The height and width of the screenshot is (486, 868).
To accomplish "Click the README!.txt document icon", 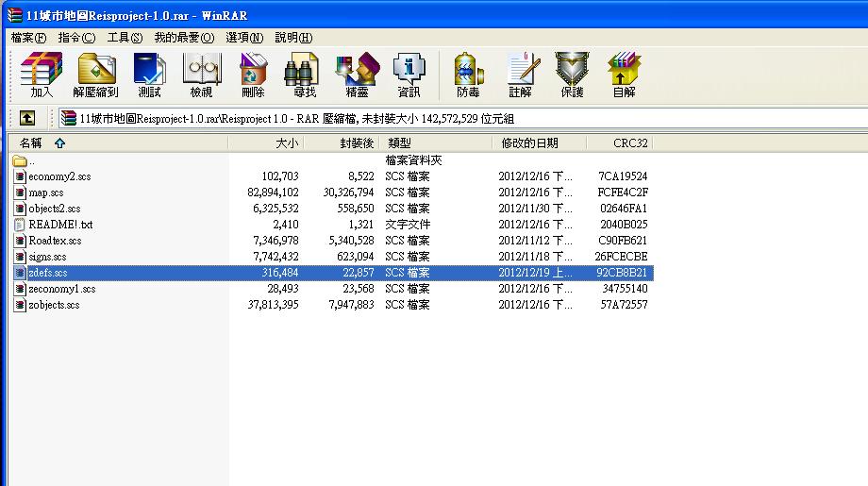I will [x=20, y=225].
